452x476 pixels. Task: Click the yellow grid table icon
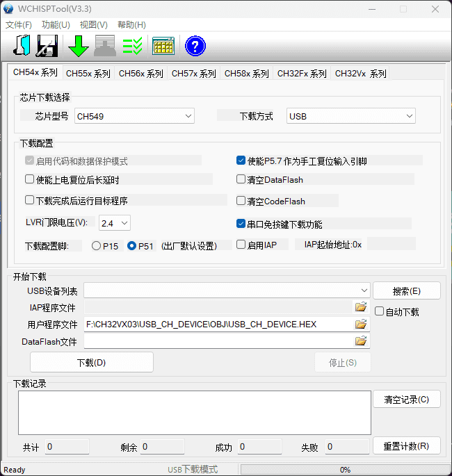[x=163, y=46]
